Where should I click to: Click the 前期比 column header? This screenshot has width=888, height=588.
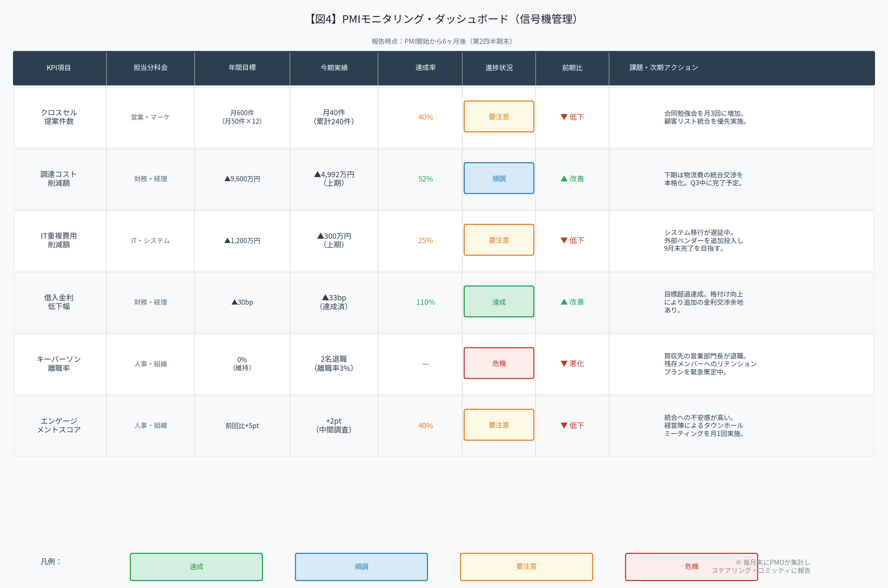572,67
